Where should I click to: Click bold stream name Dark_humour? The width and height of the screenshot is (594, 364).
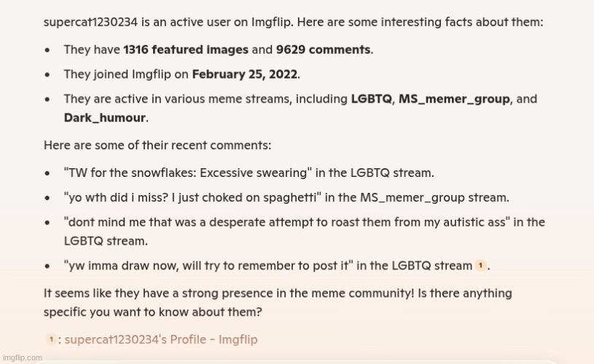[104, 118]
